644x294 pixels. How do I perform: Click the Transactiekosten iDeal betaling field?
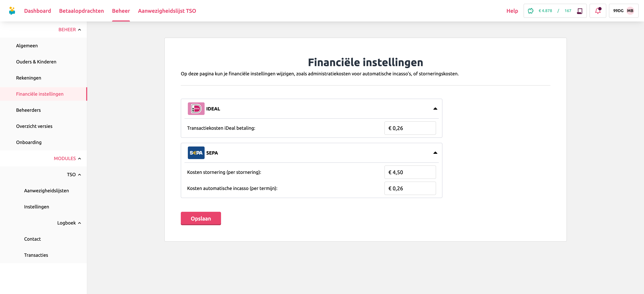click(x=410, y=128)
